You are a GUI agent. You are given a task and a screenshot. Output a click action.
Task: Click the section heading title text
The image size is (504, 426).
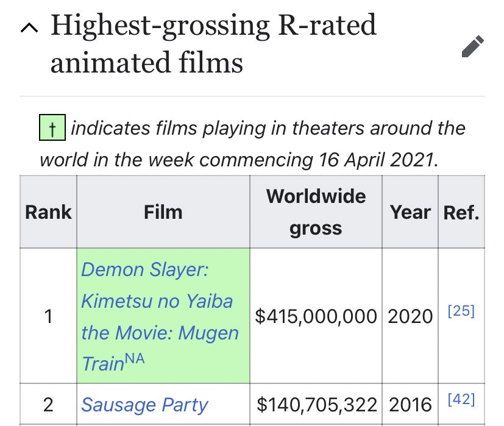[213, 43]
